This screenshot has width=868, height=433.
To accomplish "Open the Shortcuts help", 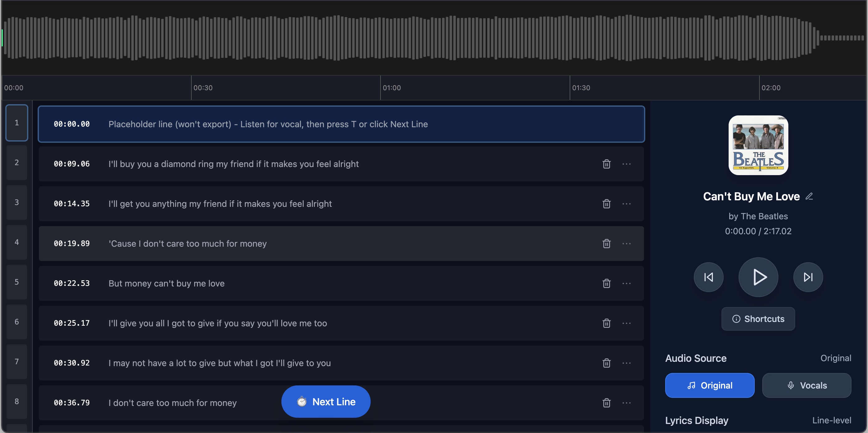I will (x=758, y=319).
